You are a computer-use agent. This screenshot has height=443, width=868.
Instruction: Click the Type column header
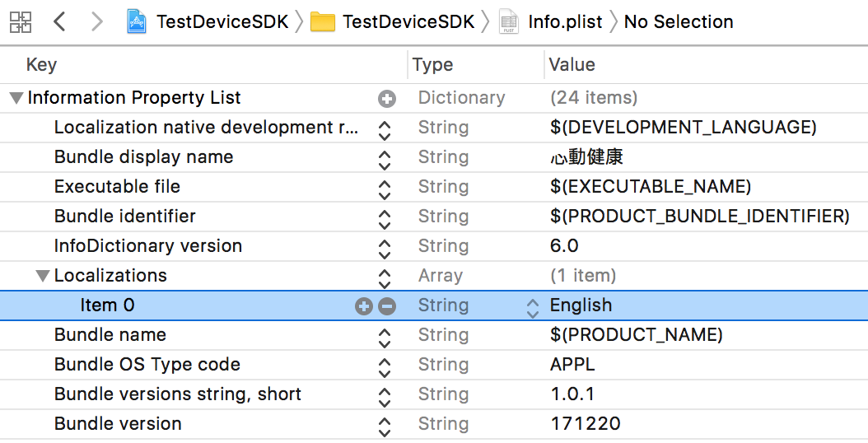coord(433,65)
